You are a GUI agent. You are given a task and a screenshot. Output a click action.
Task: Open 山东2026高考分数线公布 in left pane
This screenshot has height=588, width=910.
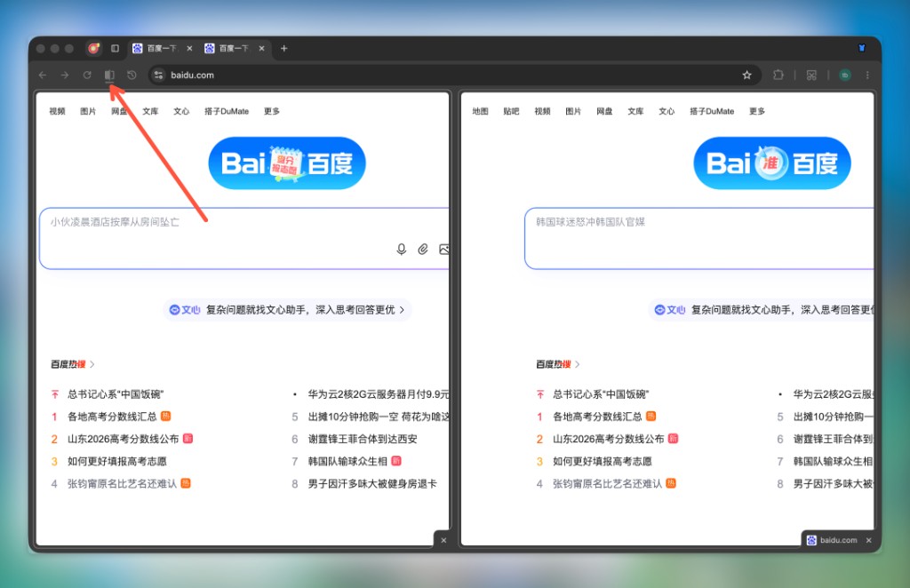coord(123,439)
